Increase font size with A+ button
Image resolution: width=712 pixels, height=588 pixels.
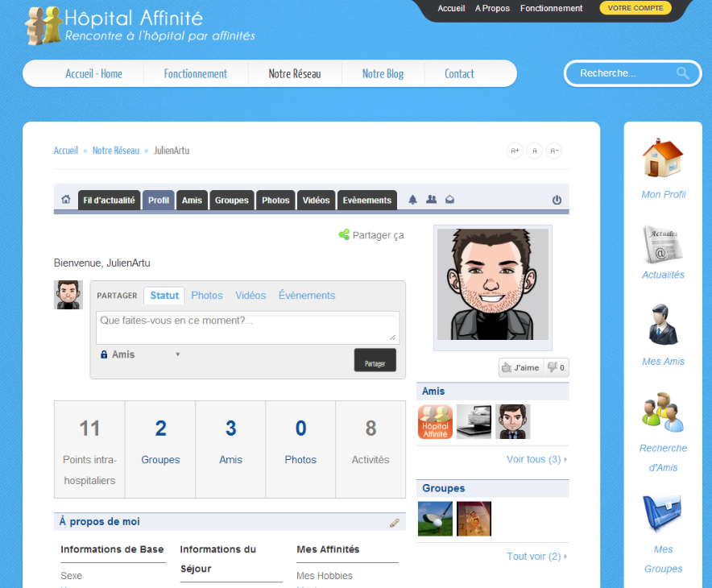pyautogui.click(x=515, y=151)
